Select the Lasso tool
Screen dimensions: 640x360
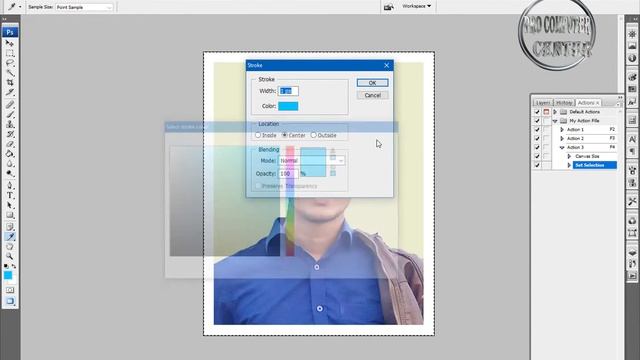[10, 63]
